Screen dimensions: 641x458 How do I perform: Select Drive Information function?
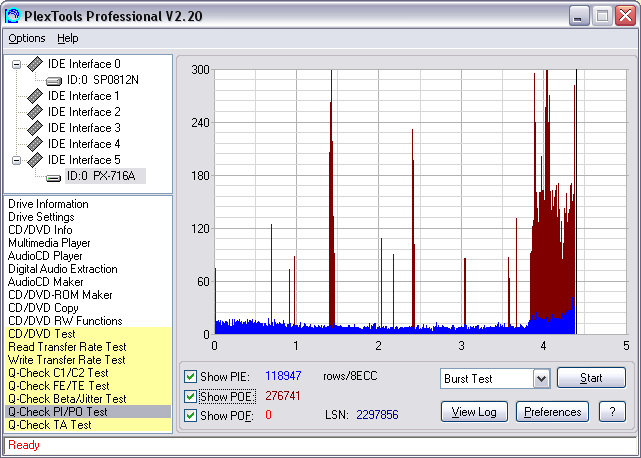[48, 204]
